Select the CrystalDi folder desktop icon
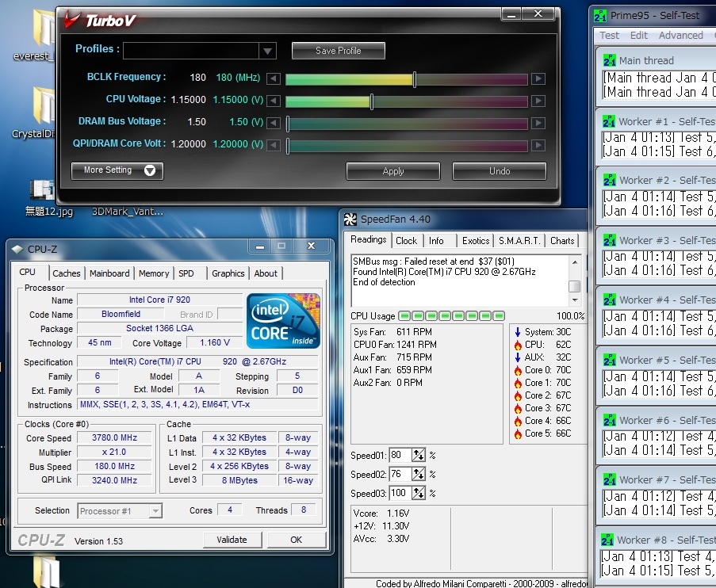The width and height of the screenshot is (716, 588). 44,105
